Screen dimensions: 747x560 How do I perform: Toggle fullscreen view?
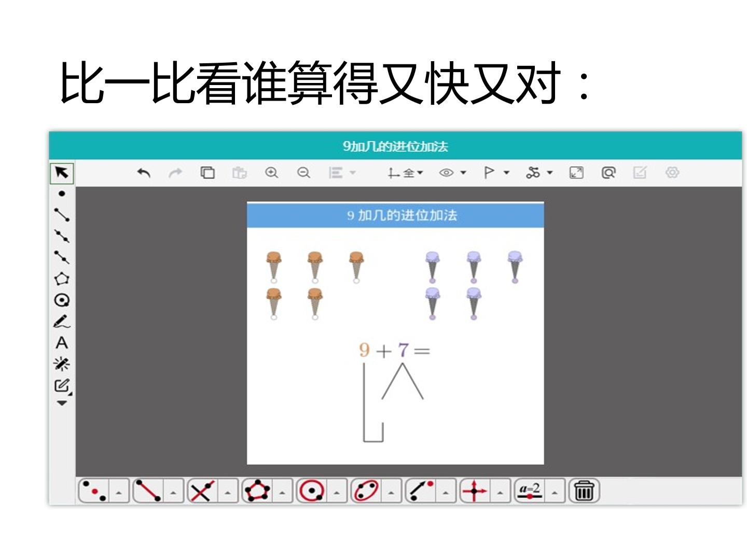pos(576,173)
